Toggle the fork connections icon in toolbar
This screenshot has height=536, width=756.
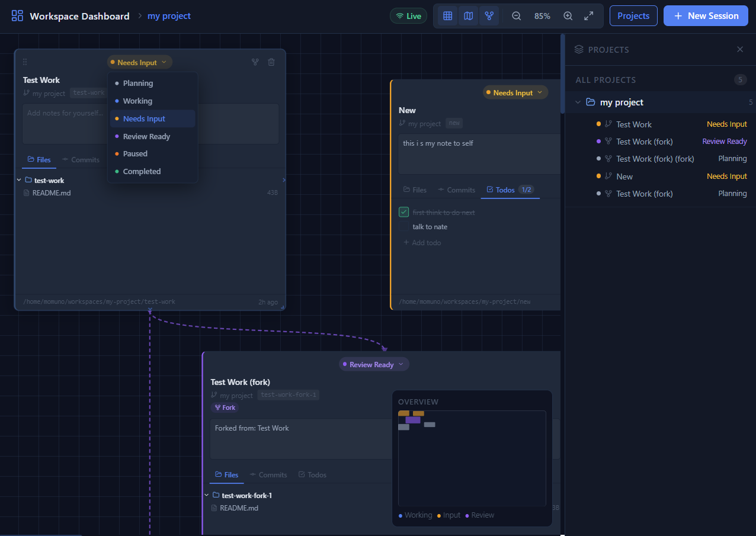(489, 16)
